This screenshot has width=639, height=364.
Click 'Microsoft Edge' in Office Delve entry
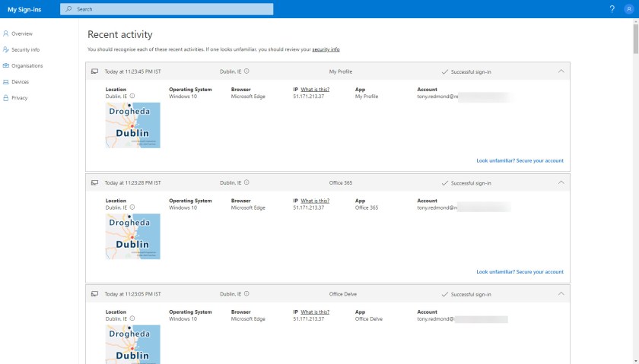pos(248,319)
